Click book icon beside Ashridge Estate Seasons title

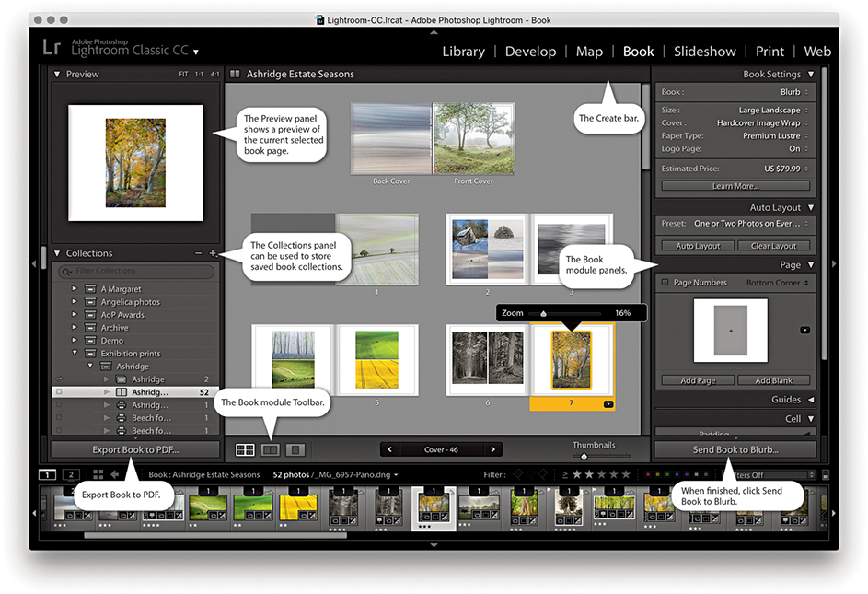[x=235, y=74]
